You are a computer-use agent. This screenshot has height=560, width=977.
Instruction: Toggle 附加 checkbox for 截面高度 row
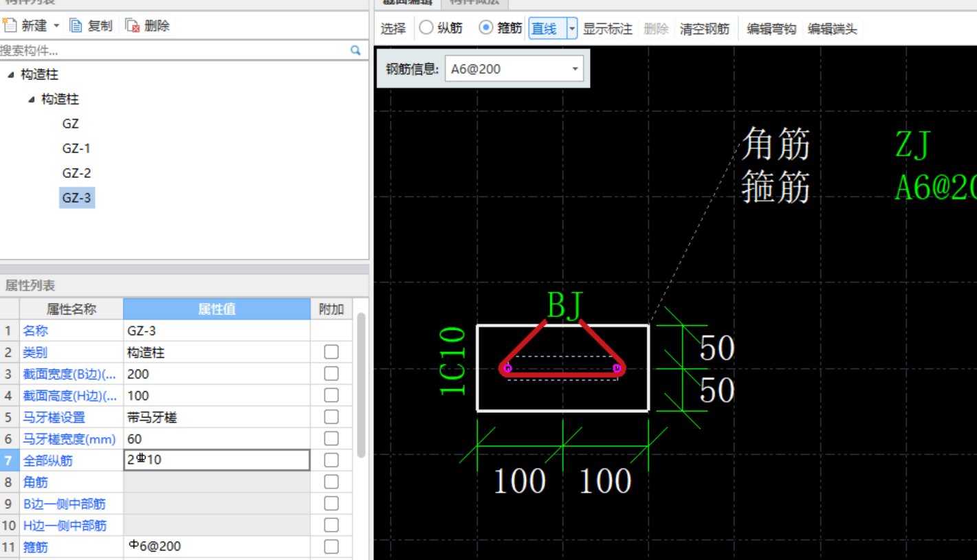pos(331,395)
